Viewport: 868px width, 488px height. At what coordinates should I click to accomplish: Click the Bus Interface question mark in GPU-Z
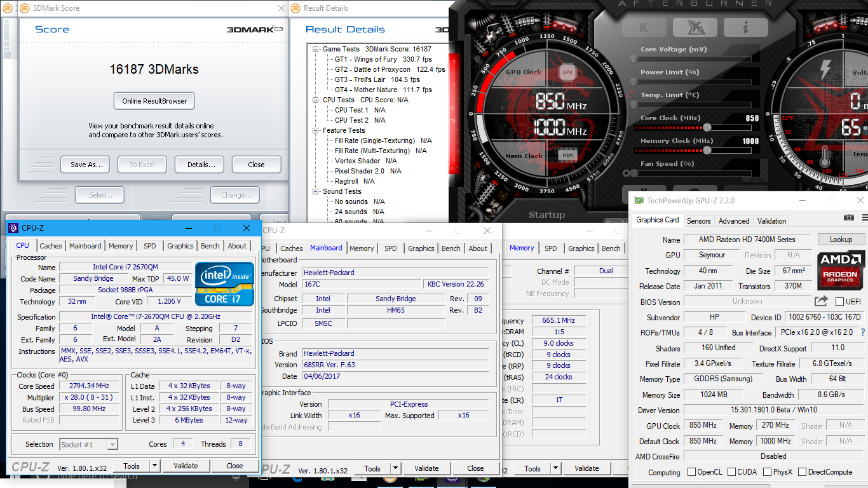pyautogui.click(x=863, y=332)
